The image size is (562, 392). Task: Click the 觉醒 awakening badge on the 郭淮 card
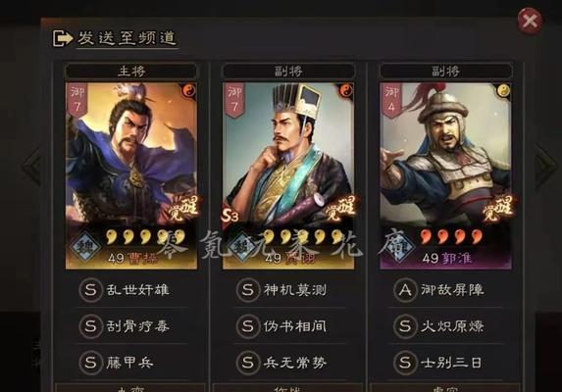point(498,208)
